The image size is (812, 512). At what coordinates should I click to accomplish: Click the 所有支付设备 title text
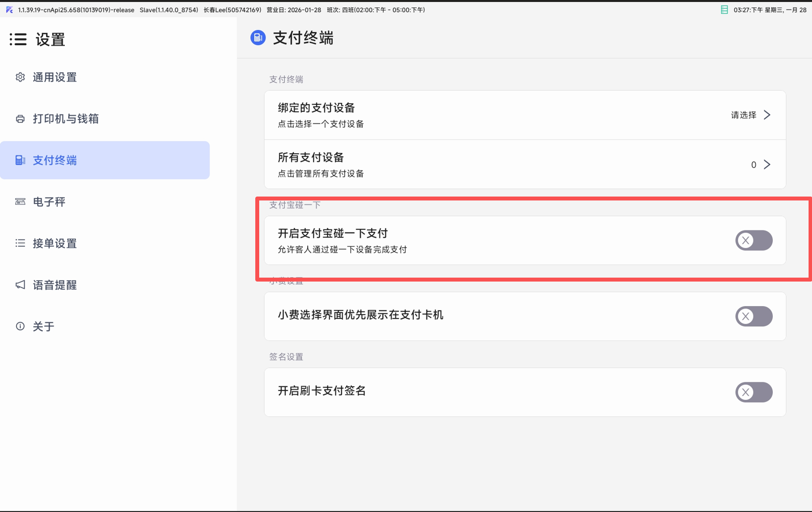point(311,157)
